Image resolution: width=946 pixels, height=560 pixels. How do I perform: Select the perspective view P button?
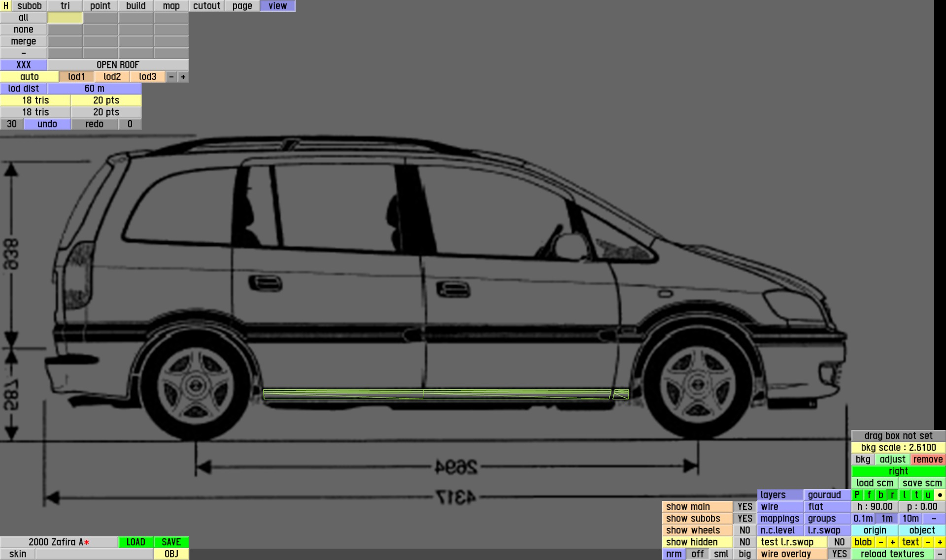point(857,495)
